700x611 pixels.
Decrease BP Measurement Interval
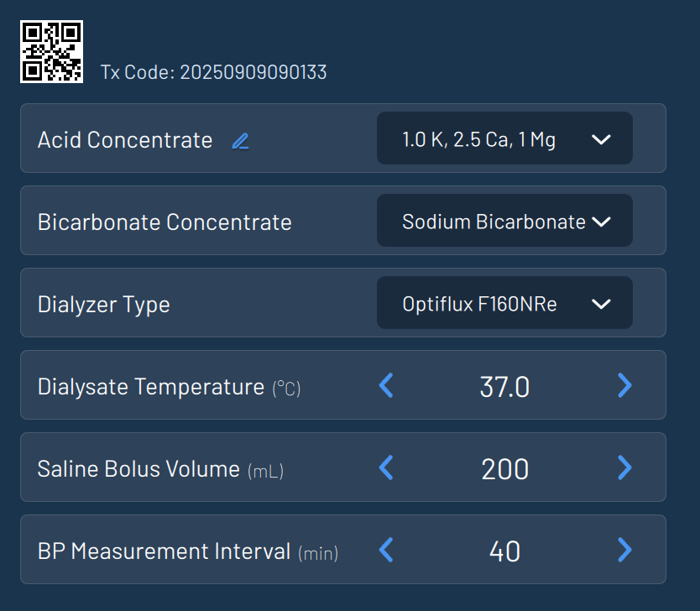tap(386, 550)
